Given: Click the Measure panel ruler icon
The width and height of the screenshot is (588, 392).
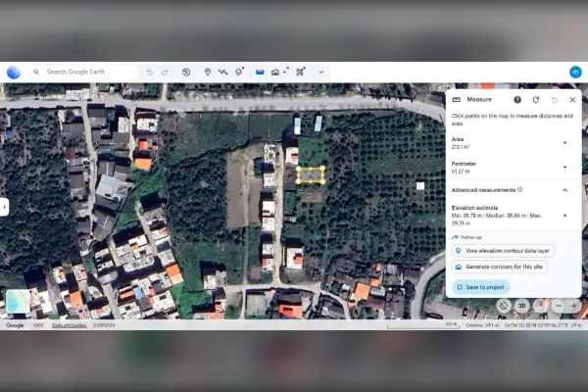Looking at the screenshot, I should [457, 100].
